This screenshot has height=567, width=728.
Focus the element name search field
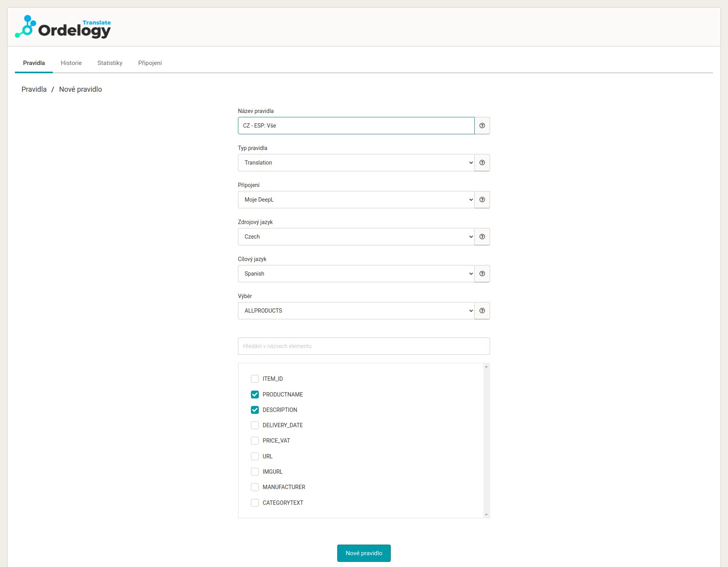pyautogui.click(x=364, y=346)
